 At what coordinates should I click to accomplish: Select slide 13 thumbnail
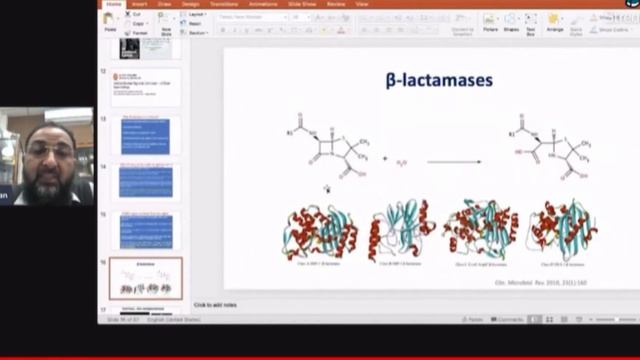(146, 135)
